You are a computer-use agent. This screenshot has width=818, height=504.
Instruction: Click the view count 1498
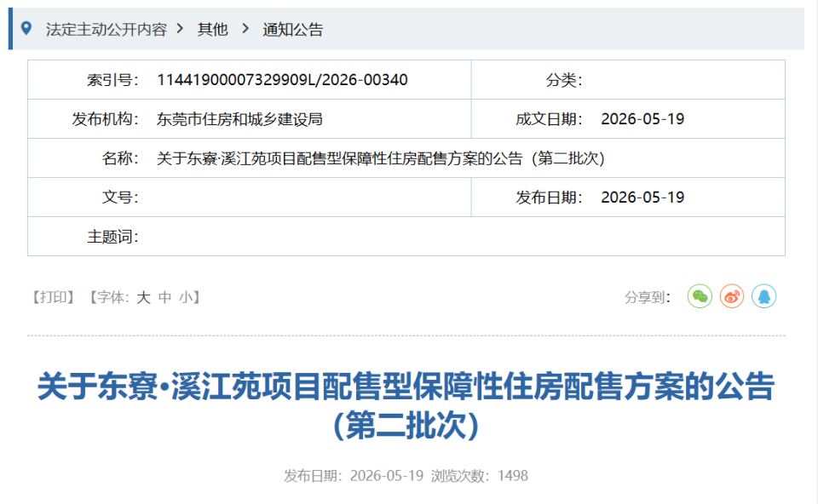point(513,475)
